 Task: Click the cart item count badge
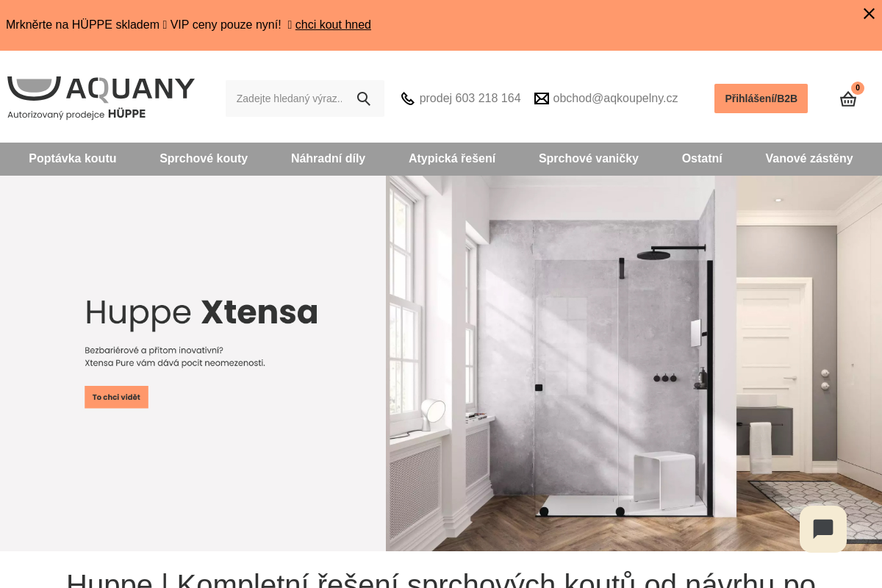point(857,88)
